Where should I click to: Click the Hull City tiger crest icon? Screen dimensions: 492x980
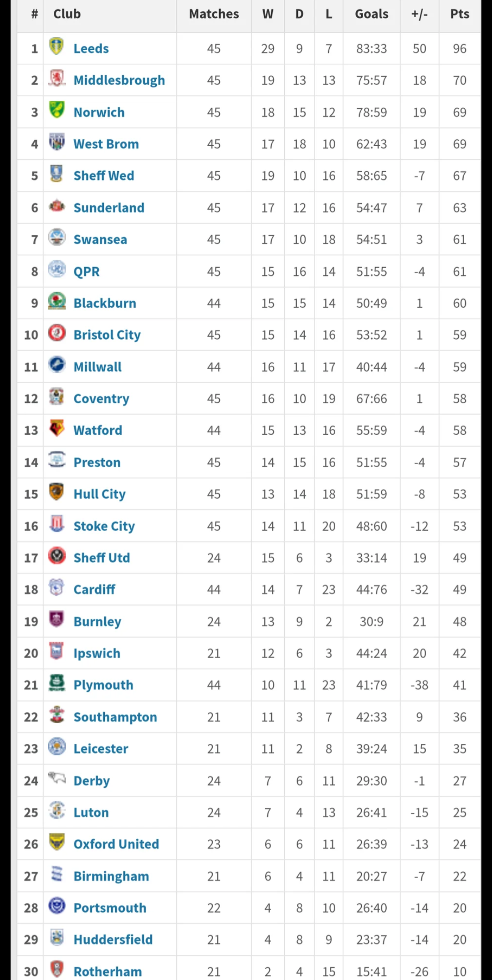pyautogui.click(x=56, y=492)
